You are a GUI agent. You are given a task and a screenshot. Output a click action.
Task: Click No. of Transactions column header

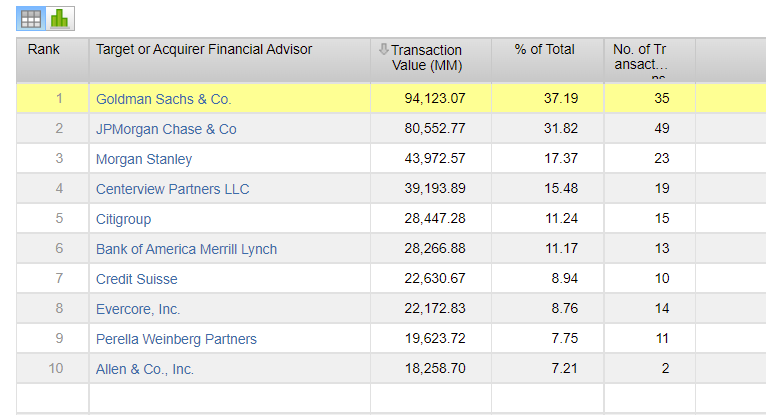point(640,57)
